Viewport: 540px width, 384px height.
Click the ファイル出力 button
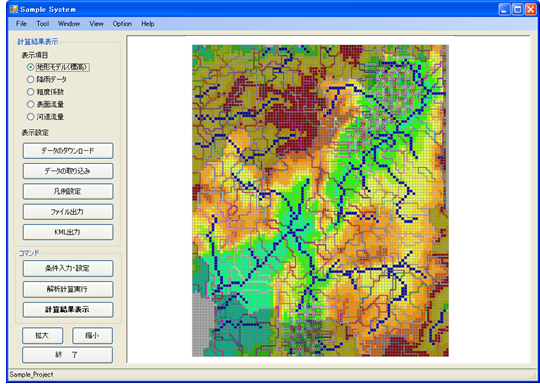pos(68,212)
